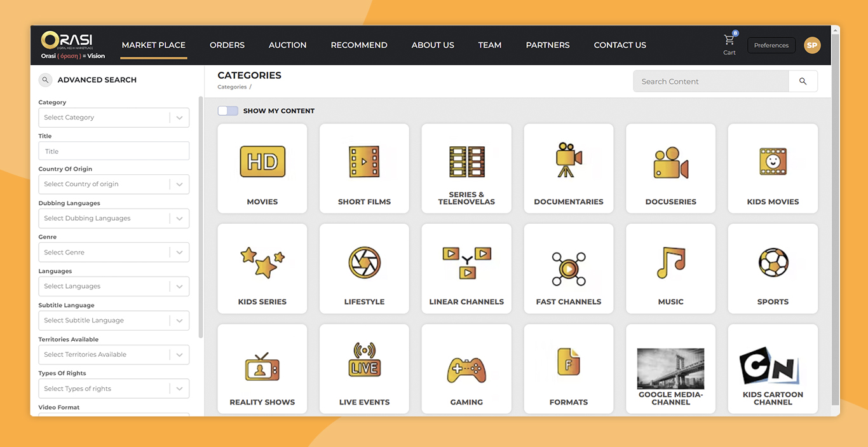The width and height of the screenshot is (868, 447).
Task: Click the Preferences button
Action: (x=771, y=45)
